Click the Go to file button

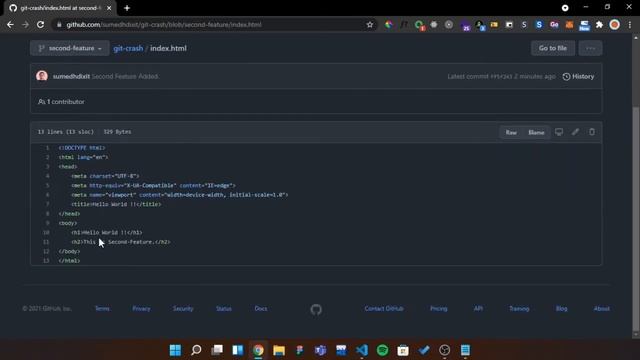pyautogui.click(x=553, y=48)
